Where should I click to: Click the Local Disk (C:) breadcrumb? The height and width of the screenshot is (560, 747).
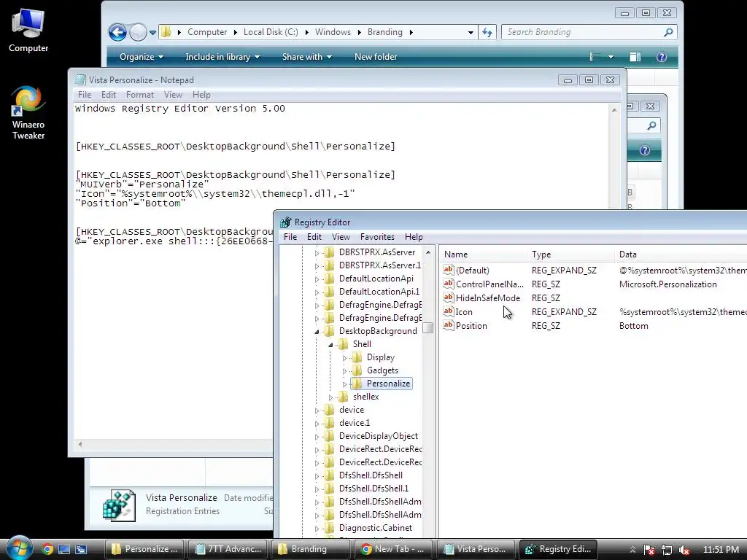tap(271, 32)
